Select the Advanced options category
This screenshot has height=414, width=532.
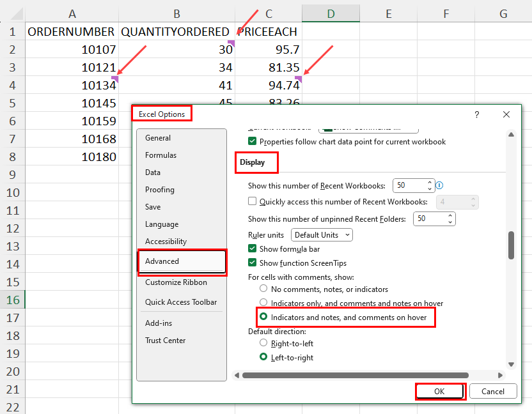pyautogui.click(x=182, y=261)
